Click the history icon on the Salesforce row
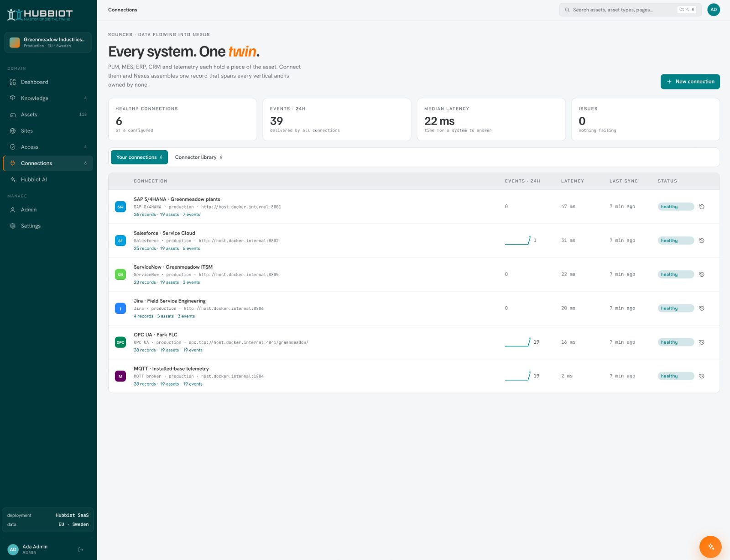Screen dimensions: 730x560 [x=702, y=241]
